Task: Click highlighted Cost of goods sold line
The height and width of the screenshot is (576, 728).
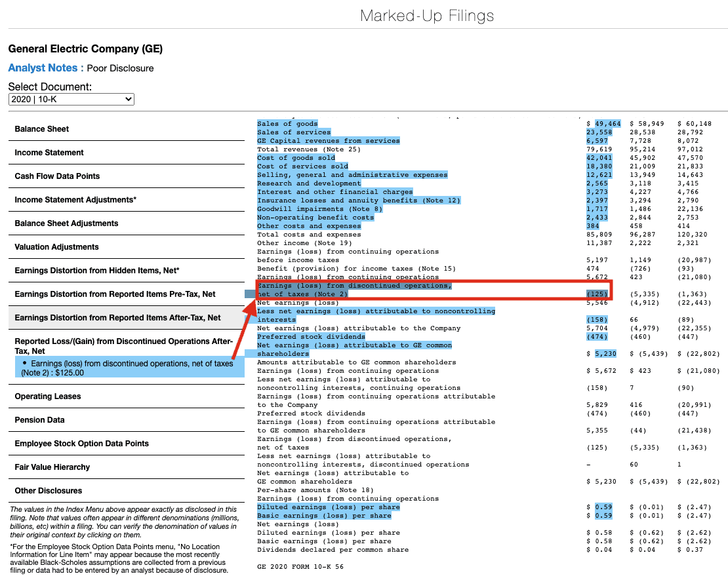Action: [x=296, y=158]
